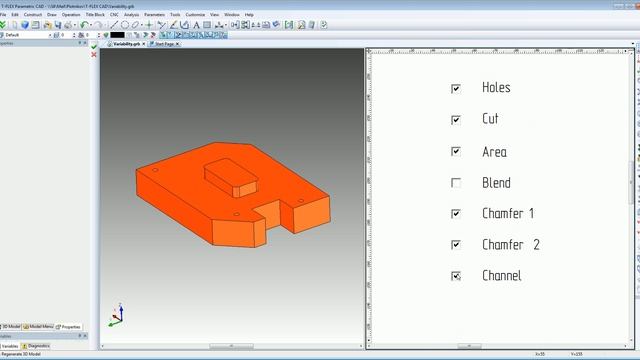Expand the Print options arrow
This screenshot has height=360, width=640.
point(74,25)
